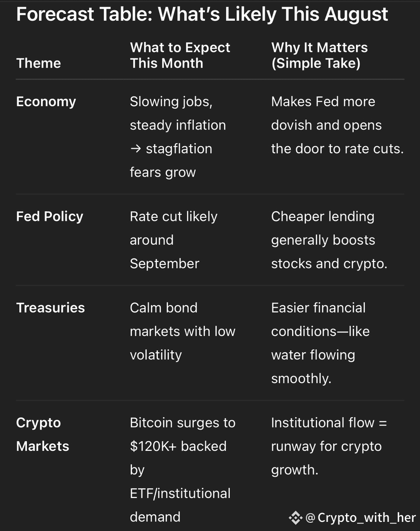Screen dimensions: 420x531
Task: Select the Treasuries row label
Action: pyautogui.click(x=50, y=308)
